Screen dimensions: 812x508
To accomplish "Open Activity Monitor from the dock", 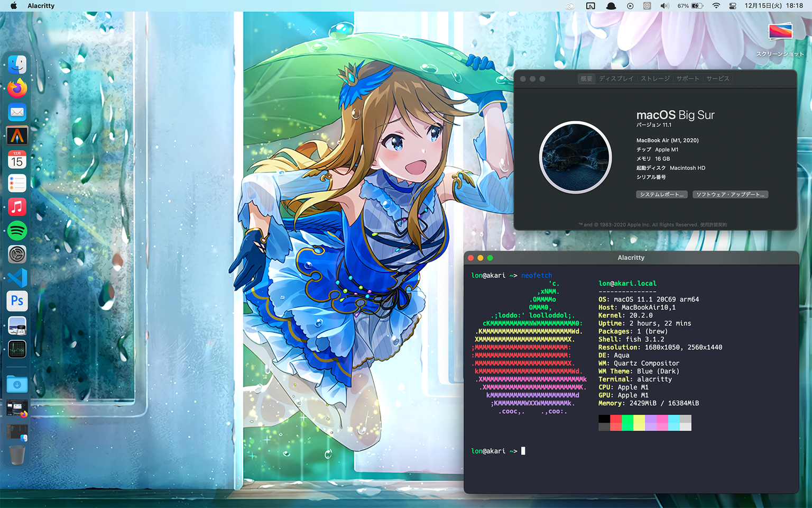I will 17,349.
